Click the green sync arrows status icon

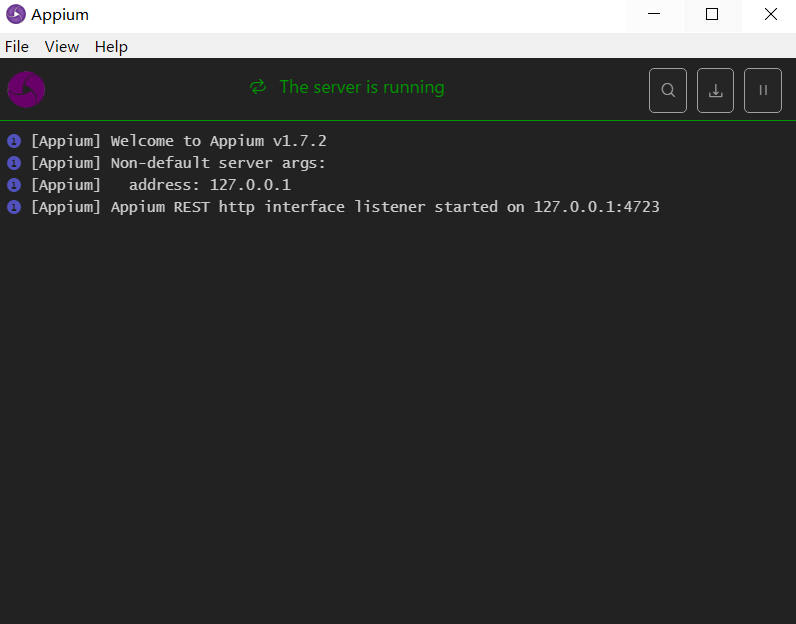(258, 87)
